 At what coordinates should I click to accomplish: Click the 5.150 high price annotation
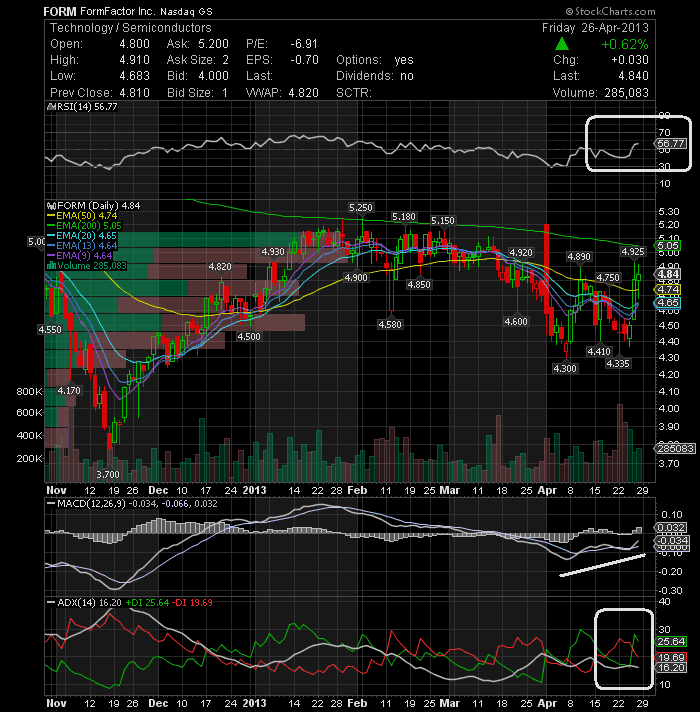tap(443, 221)
